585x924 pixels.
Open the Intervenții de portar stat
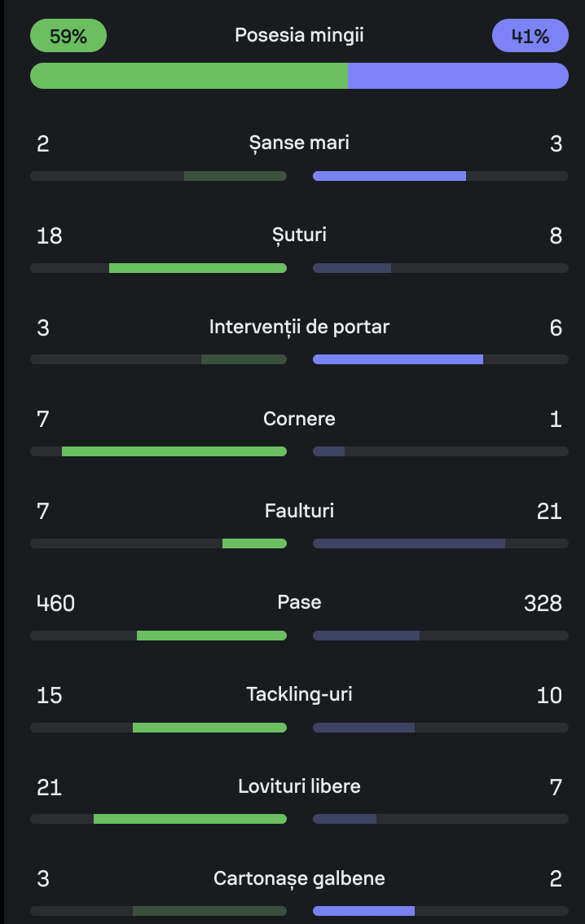tap(299, 328)
